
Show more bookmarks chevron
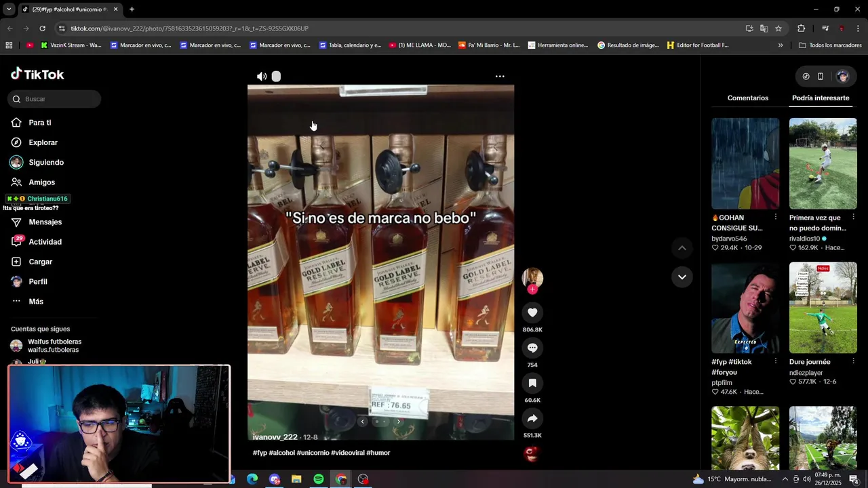[781, 45]
